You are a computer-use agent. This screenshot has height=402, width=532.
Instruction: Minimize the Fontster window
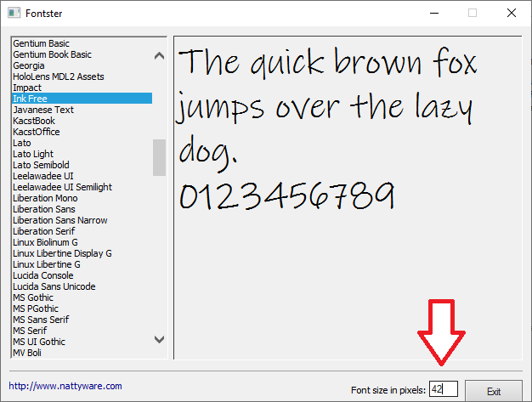[x=434, y=14]
